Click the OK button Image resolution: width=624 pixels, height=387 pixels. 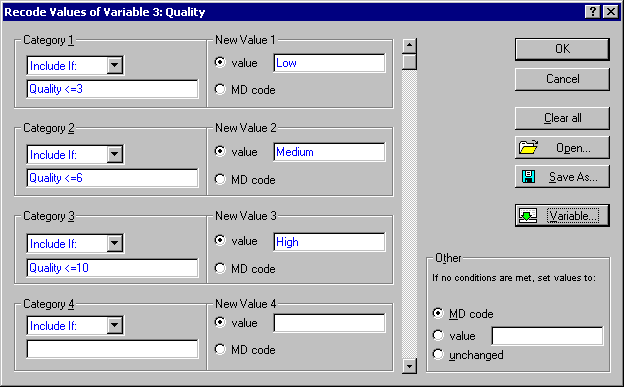pos(562,49)
